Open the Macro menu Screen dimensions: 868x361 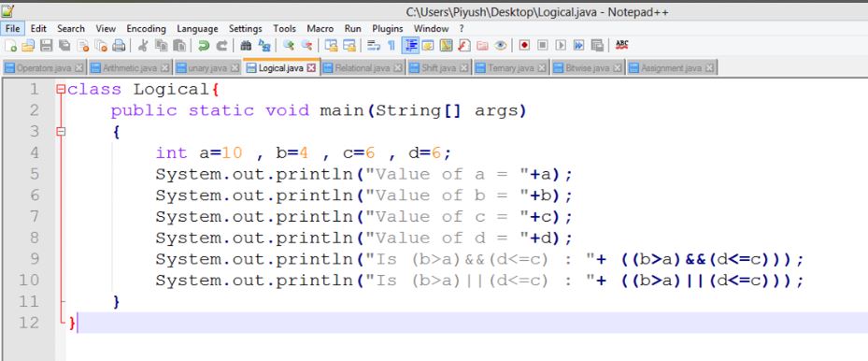pyautogui.click(x=320, y=28)
